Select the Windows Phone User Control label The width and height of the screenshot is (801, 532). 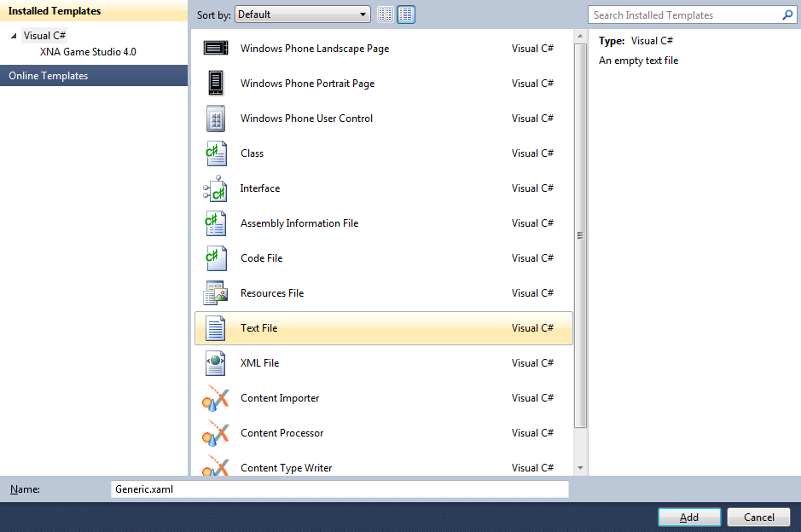click(306, 119)
